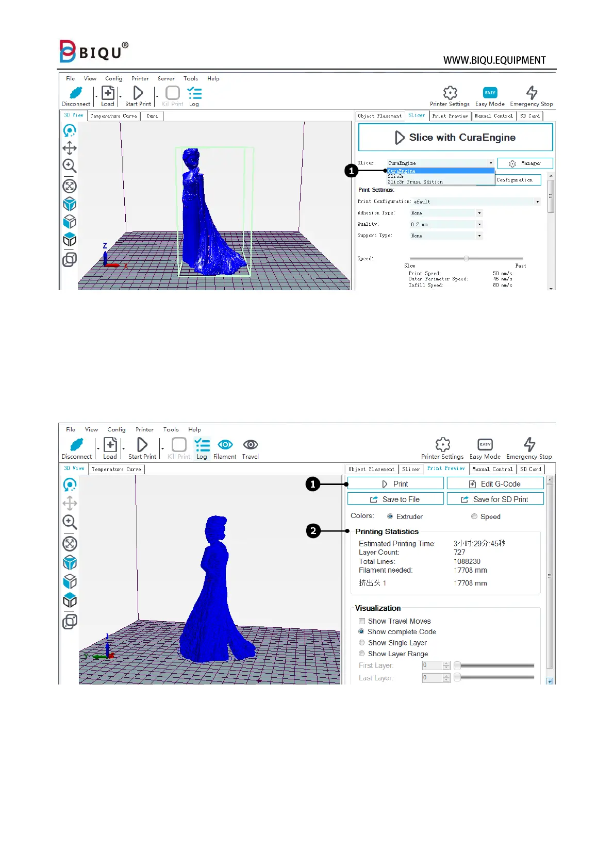Click the Save for SD Print button

(495, 499)
